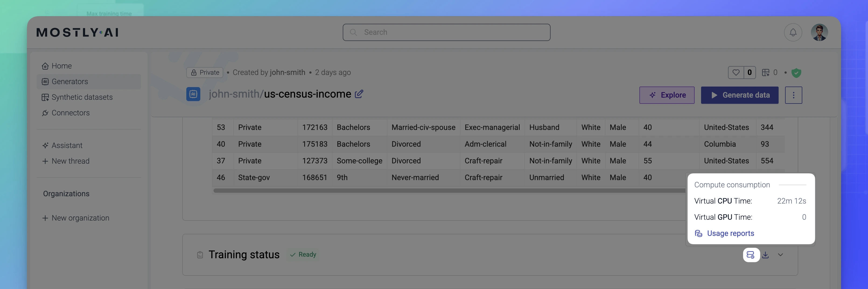The width and height of the screenshot is (868, 289).
Task: Click the Connectors plug icon
Action: pyautogui.click(x=45, y=113)
